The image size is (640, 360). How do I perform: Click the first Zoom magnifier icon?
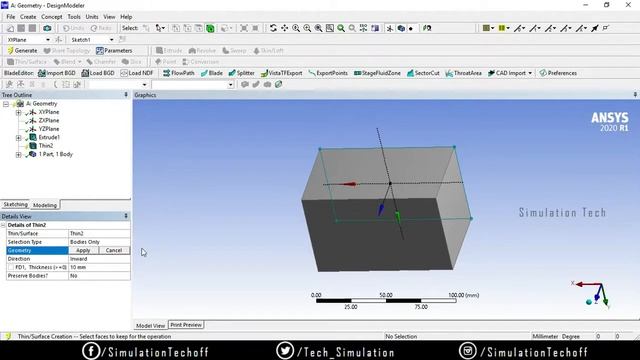[x=296, y=28]
